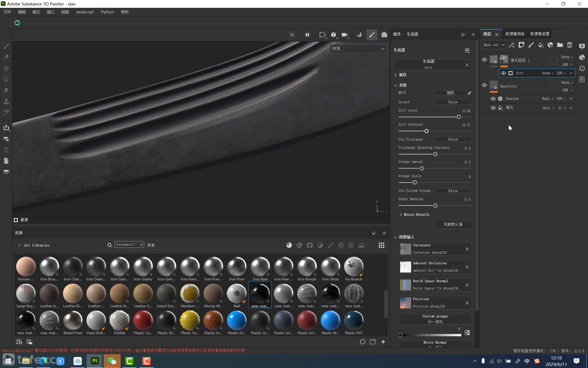Switch assets to grid view icon
This screenshot has height=368, width=588.
point(382,245)
